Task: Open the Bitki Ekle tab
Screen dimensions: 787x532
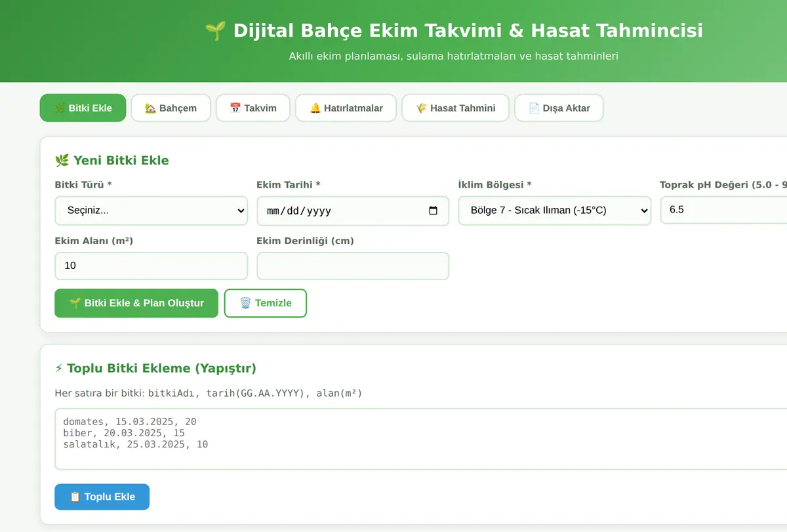Action: coord(83,108)
